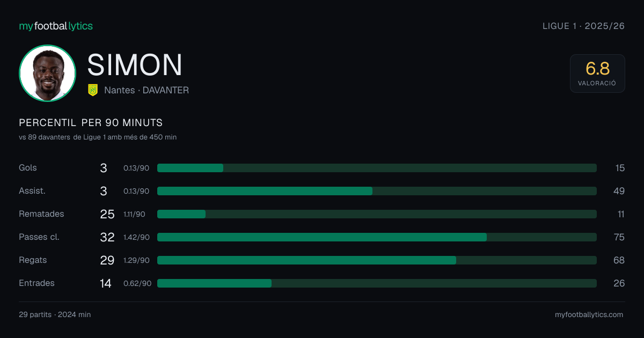Select the Regats progress bar
644x338 pixels.
377,260
